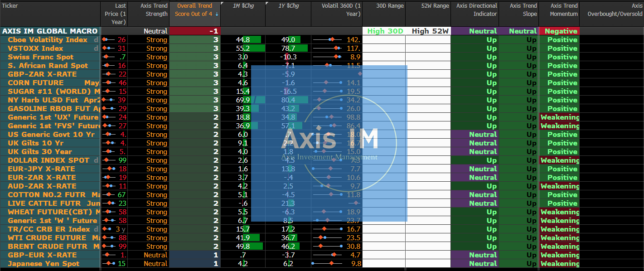Select the COTTON NO.2 FUTR ticker
The image size is (644, 271).
coord(46,195)
